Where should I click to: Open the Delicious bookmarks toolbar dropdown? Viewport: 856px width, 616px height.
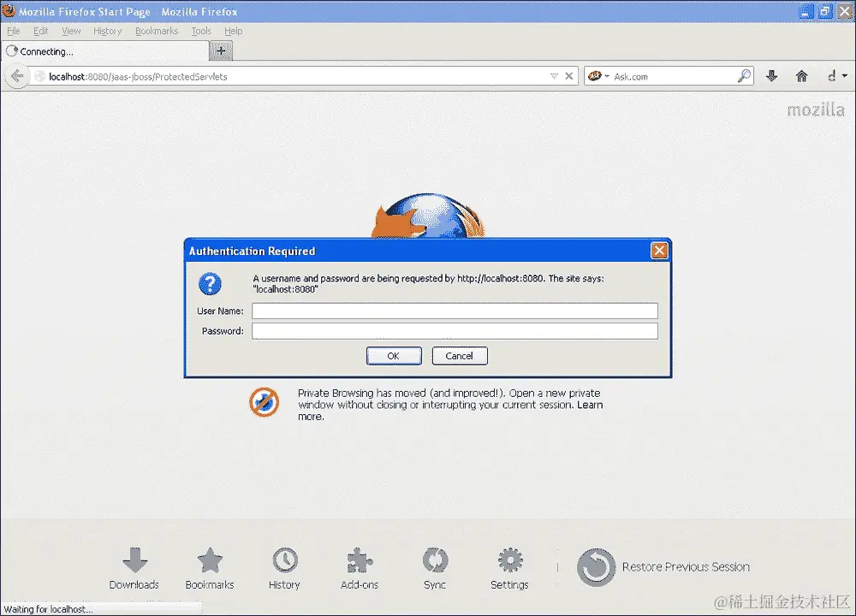pos(837,76)
